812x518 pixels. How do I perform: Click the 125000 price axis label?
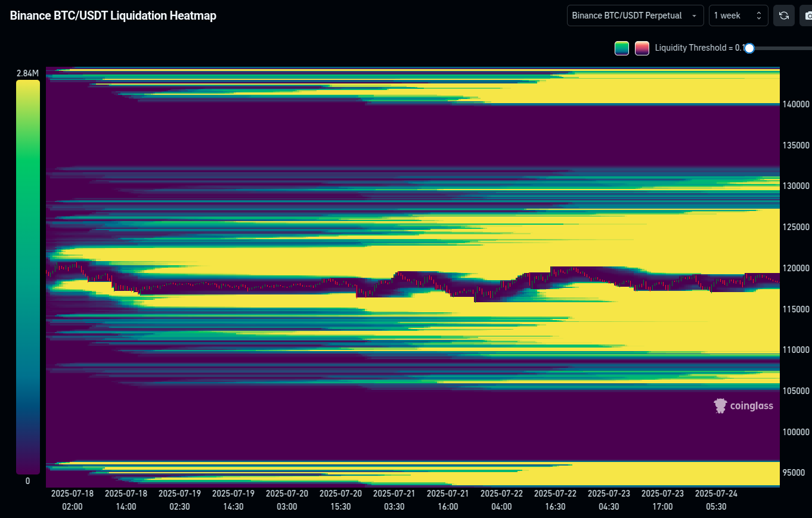(x=796, y=227)
